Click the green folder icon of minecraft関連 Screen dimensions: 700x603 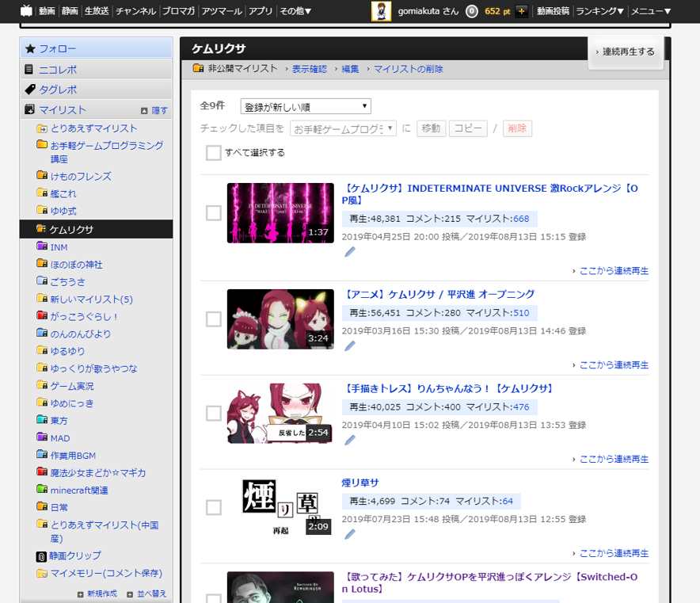click(42, 489)
